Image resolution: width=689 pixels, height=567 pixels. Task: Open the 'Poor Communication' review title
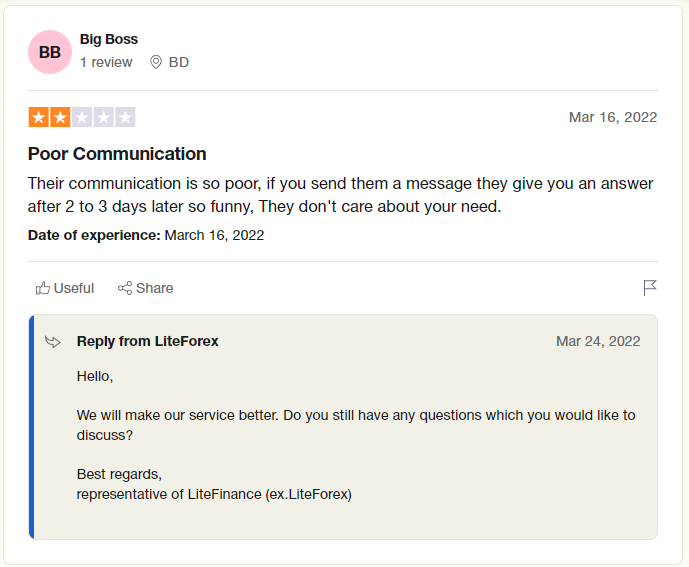point(117,154)
